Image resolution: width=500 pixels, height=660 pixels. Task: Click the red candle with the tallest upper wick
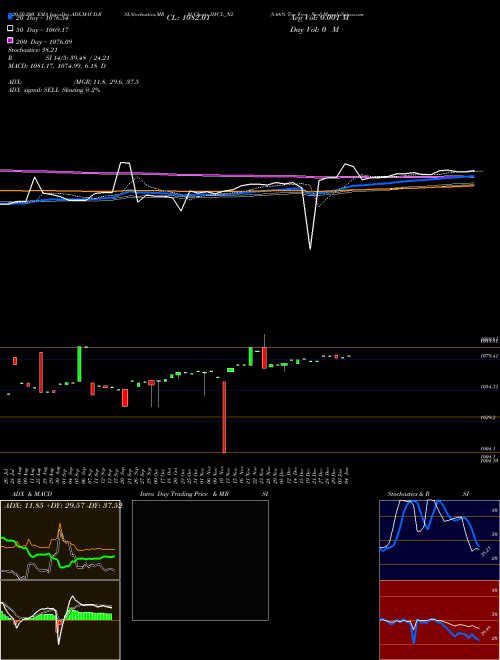264,357
